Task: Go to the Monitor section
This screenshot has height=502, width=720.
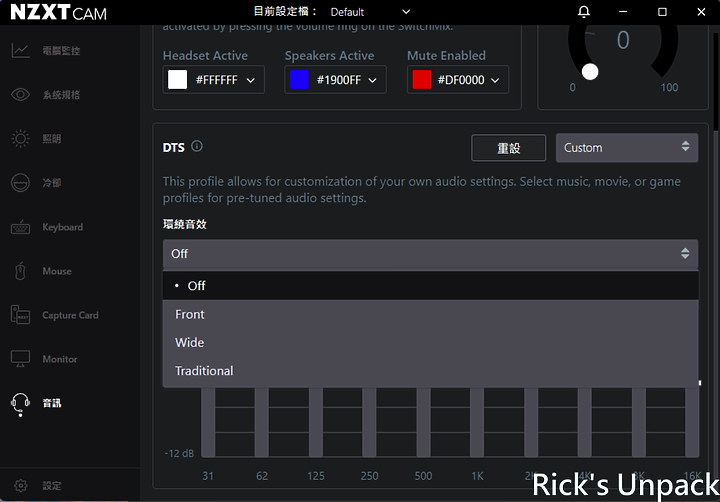Action: pyautogui.click(x=60, y=359)
